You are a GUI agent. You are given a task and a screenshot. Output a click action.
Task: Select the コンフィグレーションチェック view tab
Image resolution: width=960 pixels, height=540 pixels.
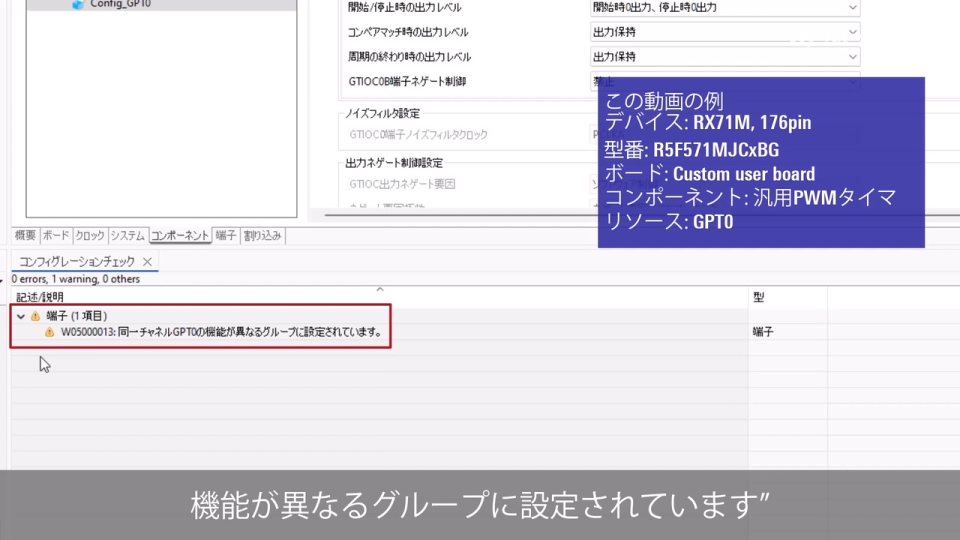pos(78,261)
